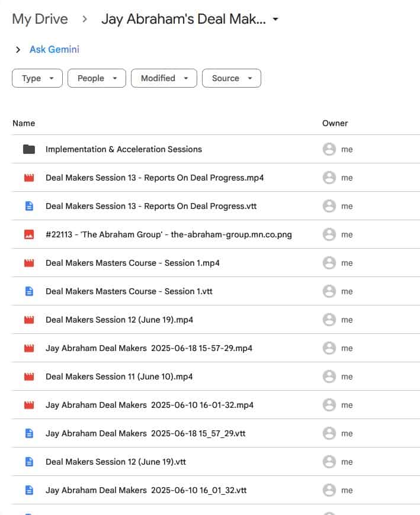Viewport: 420px width, 515px height.
Task: Open the Type filter dropdown
Action: [x=37, y=78]
